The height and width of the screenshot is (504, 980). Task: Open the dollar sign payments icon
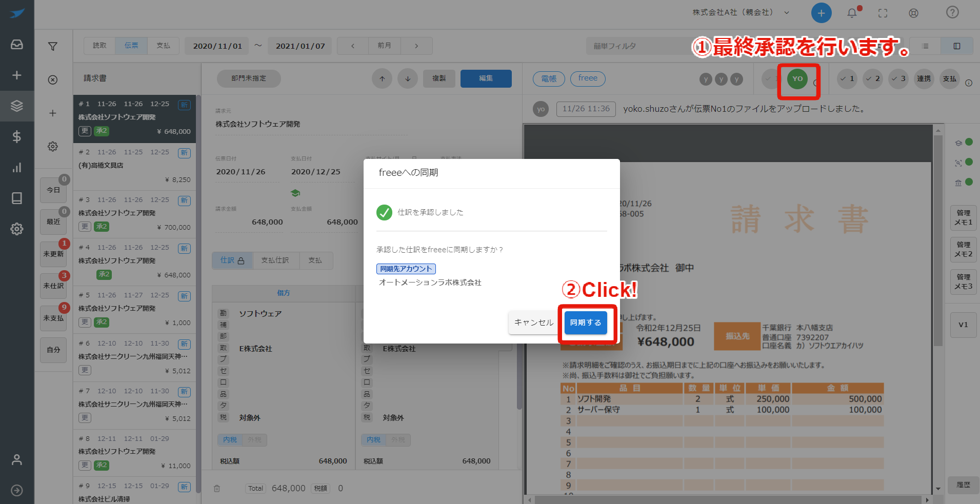(17, 136)
